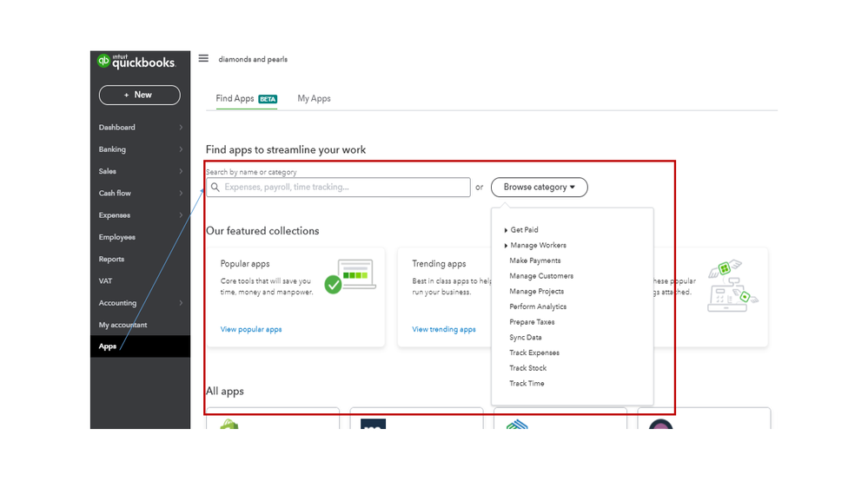This screenshot has width=868, height=488.
Task: Choose the Make Payments category
Action: [534, 260]
